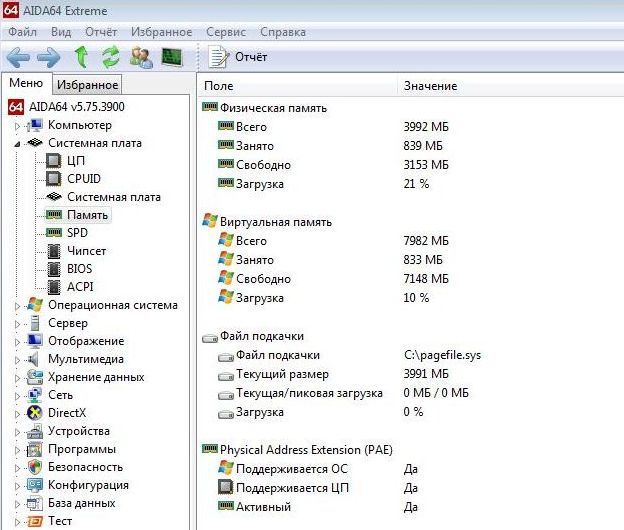Click the value 7982 МБ
Viewport: 624px width, 530px height.
[x=426, y=241]
